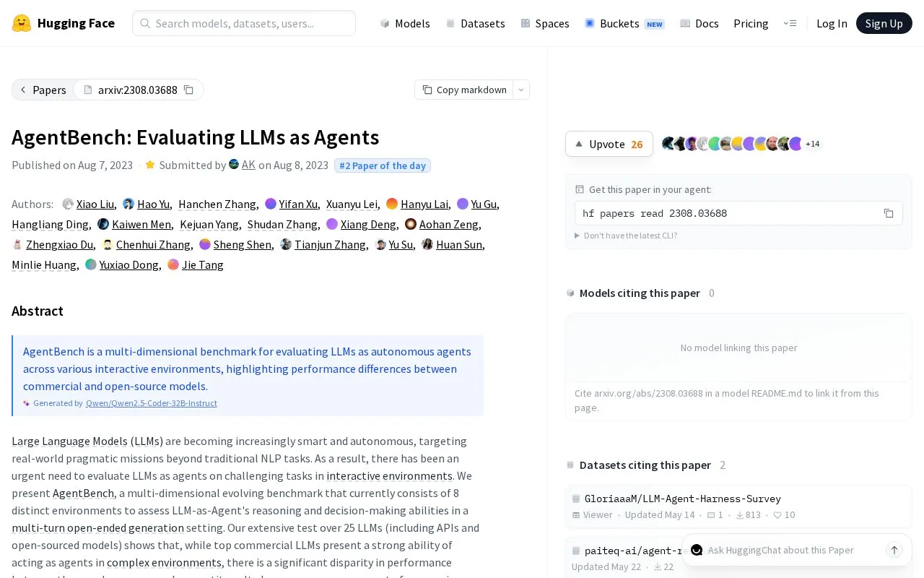Screen dimensions: 924x578
Task: Click Yu Su's avatar
Action: (380, 244)
